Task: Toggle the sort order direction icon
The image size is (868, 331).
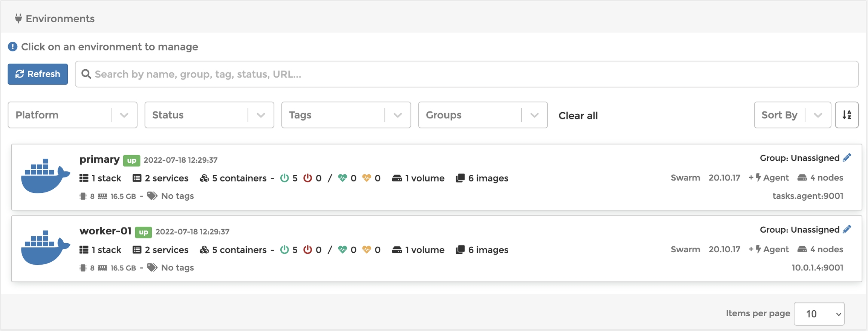Action: click(847, 115)
